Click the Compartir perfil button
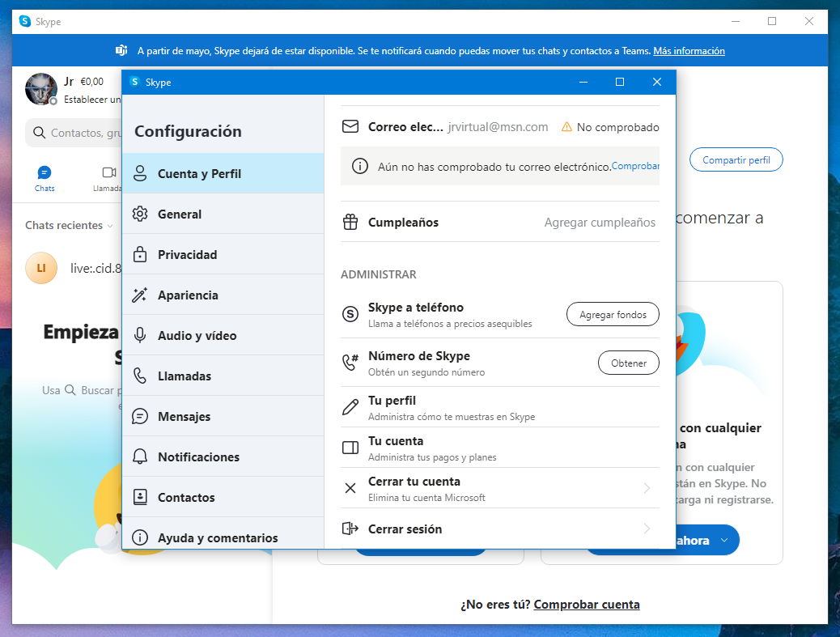Image resolution: width=840 pixels, height=637 pixels. (736, 159)
